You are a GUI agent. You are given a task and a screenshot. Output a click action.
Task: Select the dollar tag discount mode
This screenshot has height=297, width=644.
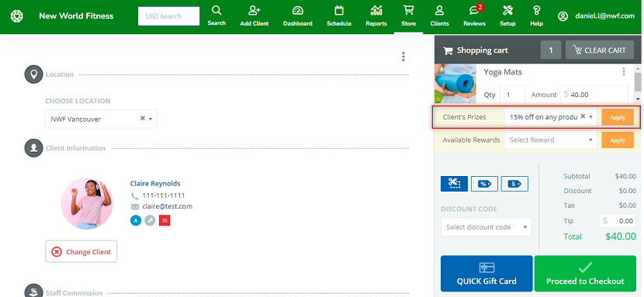514,184
